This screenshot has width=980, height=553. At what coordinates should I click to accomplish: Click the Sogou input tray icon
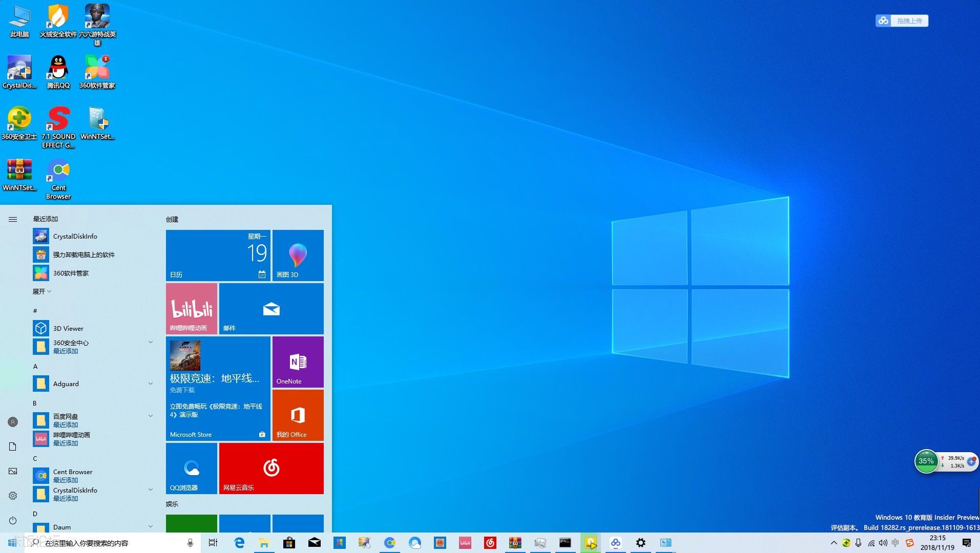tap(910, 543)
